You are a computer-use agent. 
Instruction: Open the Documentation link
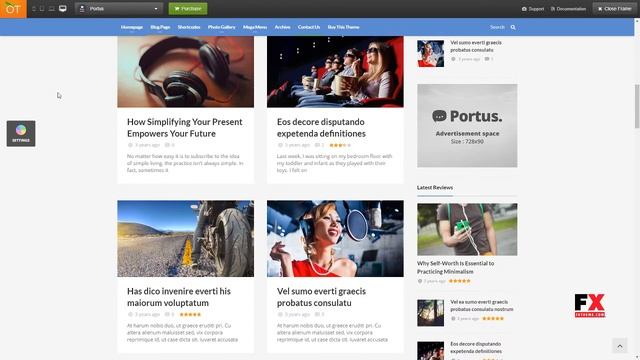[568, 9]
